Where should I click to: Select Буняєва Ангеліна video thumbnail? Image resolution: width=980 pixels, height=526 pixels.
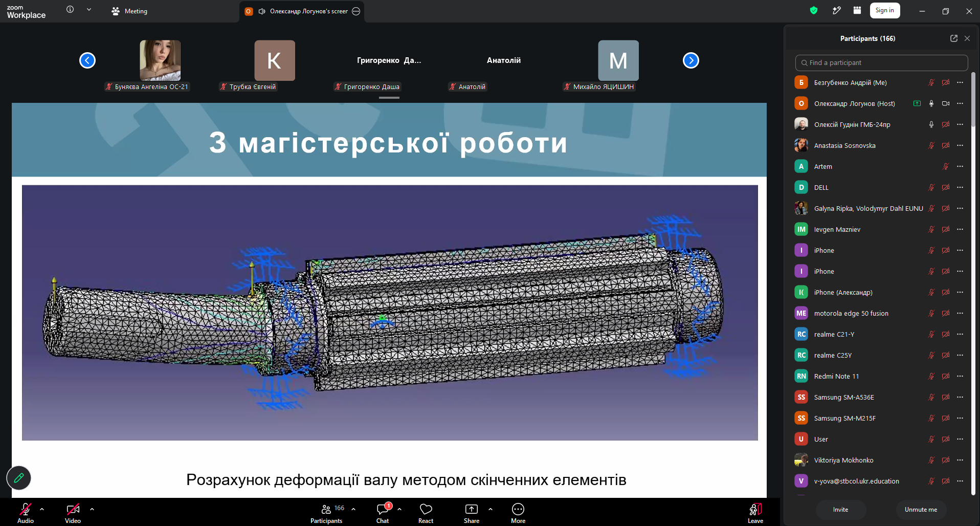tap(160, 60)
